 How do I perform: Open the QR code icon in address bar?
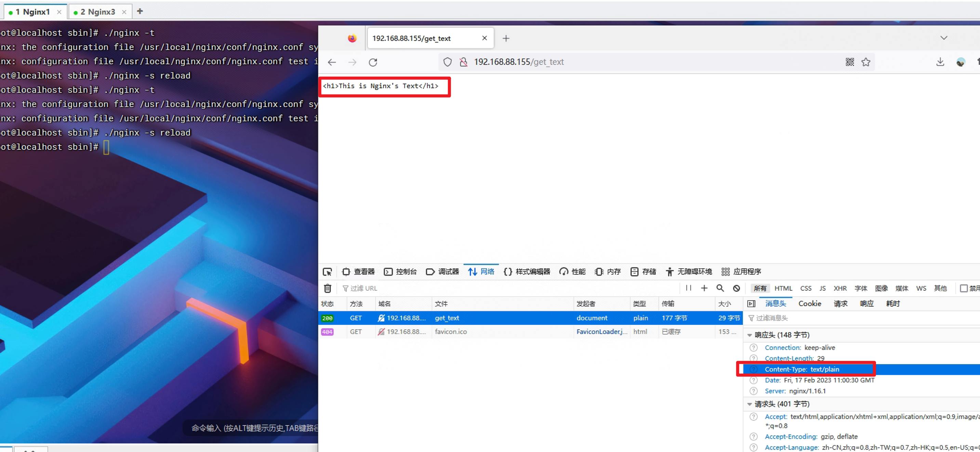(849, 62)
